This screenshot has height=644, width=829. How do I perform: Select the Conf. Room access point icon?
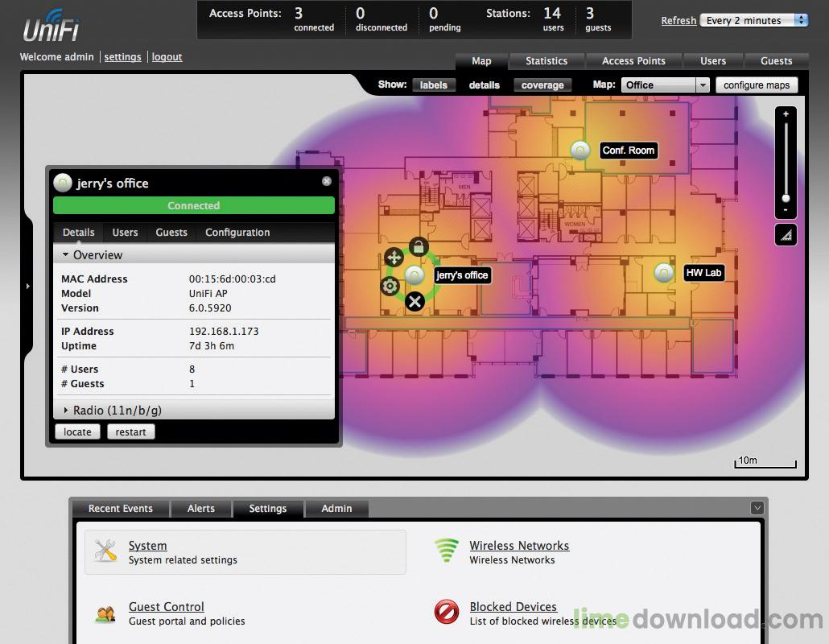[579, 150]
